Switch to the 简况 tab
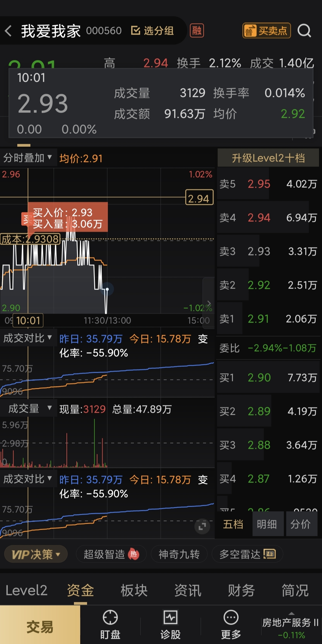 (295, 590)
